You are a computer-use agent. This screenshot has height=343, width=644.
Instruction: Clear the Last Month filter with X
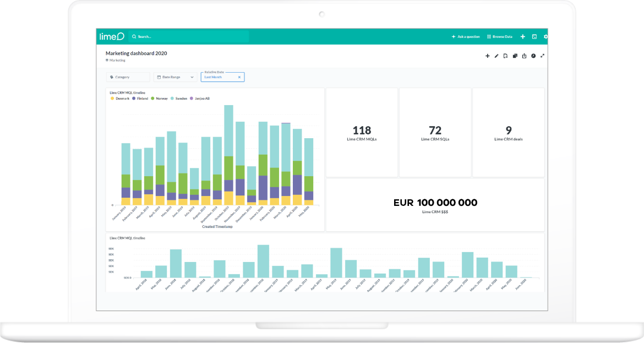(239, 77)
